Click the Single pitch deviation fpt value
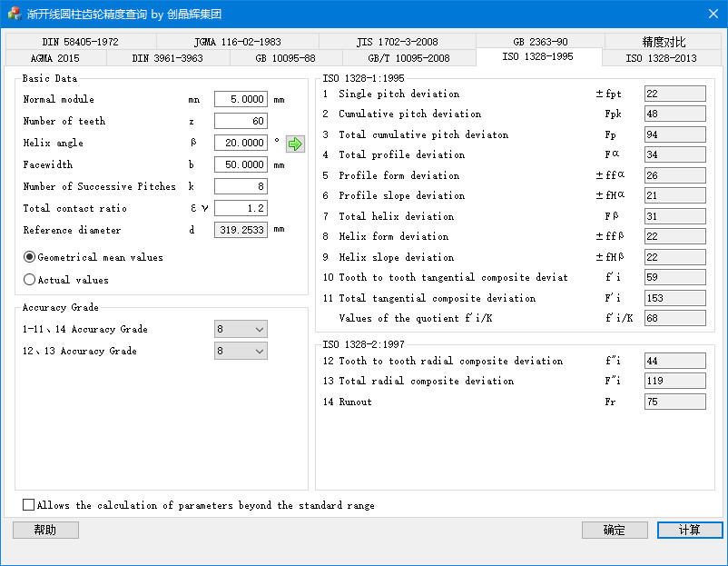The height and width of the screenshot is (566, 728). pyautogui.click(x=675, y=94)
